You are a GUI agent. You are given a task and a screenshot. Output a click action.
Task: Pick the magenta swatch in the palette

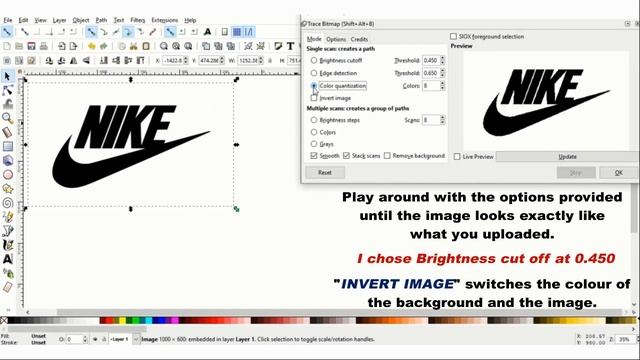click(x=175, y=320)
